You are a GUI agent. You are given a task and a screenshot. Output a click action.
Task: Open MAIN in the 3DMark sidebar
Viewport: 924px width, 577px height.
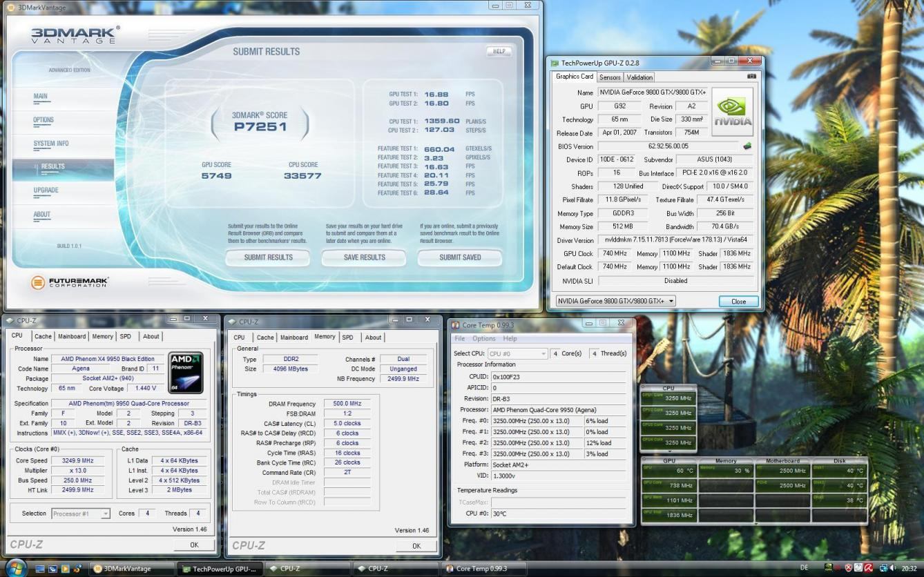pos(41,97)
